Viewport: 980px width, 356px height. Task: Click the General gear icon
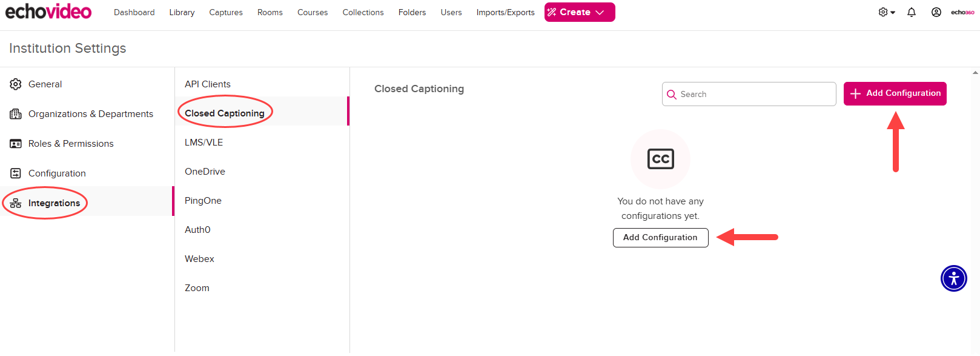16,84
